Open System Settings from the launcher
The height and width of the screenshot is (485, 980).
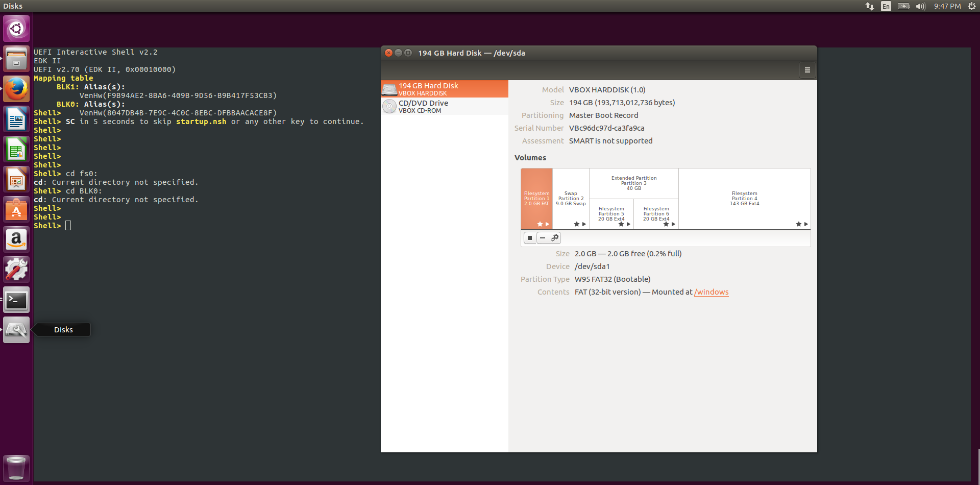16,270
